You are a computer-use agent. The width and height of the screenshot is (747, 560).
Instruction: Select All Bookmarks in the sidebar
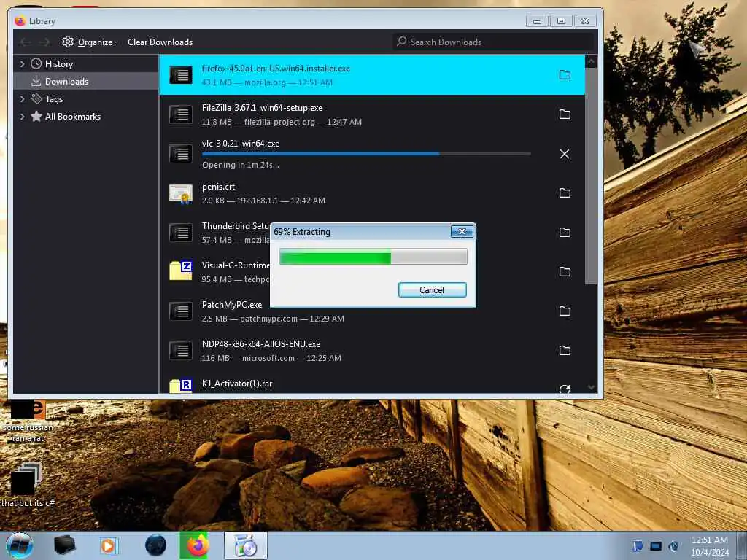(72, 117)
